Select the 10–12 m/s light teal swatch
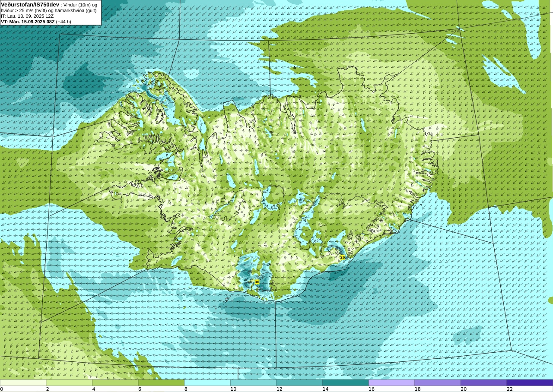The height and width of the screenshot is (392, 553). click(x=254, y=383)
